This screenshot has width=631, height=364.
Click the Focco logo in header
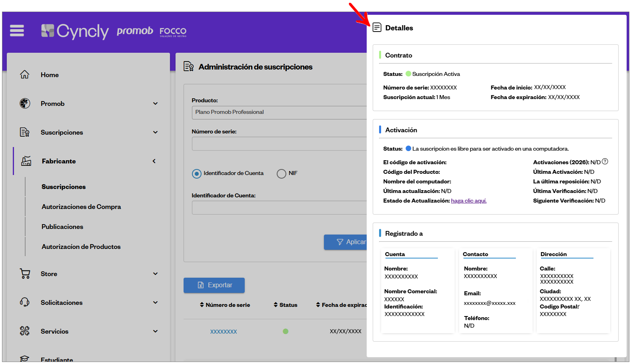click(x=173, y=32)
